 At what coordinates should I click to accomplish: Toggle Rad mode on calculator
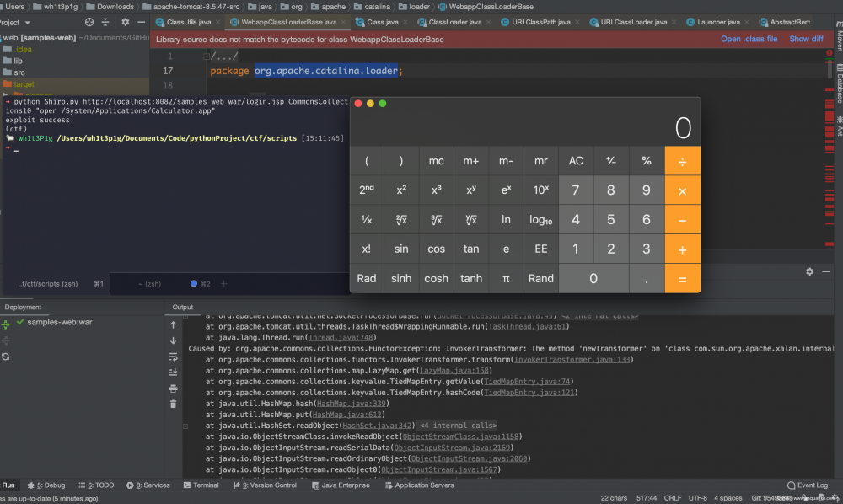point(367,278)
